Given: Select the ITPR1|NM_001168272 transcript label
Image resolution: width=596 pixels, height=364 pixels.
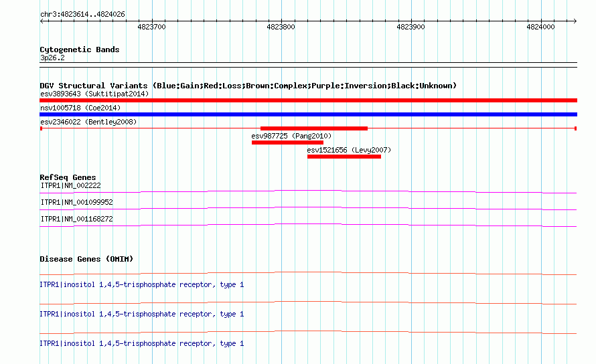Looking at the screenshot, I should click(x=76, y=219).
